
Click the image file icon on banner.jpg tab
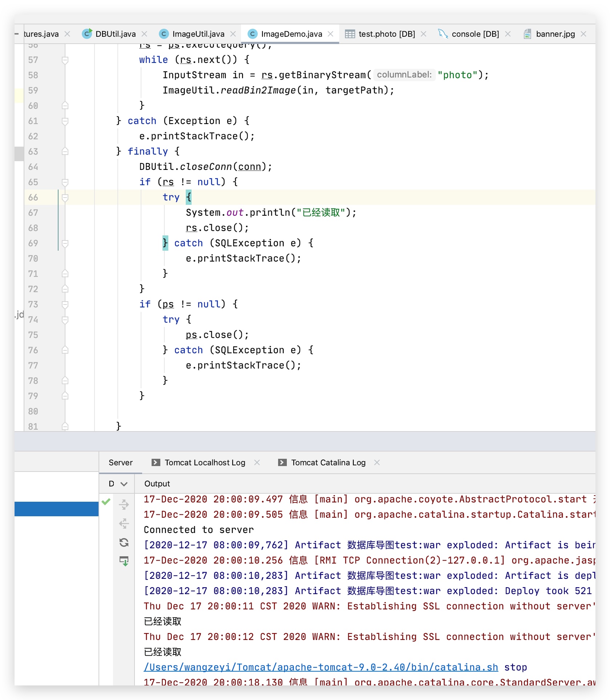527,34
